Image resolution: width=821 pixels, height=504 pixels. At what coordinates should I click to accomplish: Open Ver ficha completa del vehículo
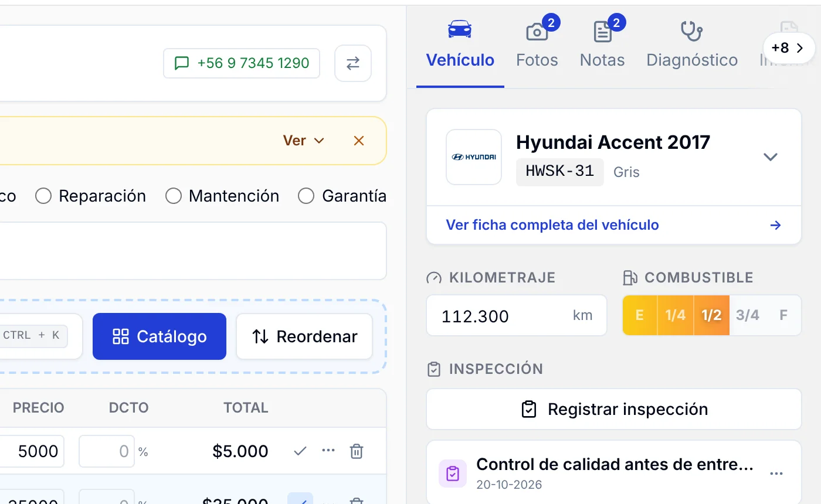click(552, 225)
